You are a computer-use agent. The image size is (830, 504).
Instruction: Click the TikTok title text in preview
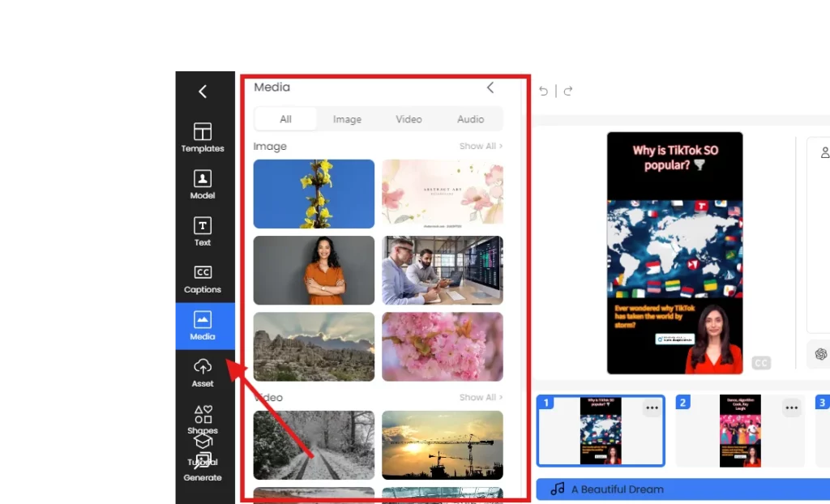[675, 158]
